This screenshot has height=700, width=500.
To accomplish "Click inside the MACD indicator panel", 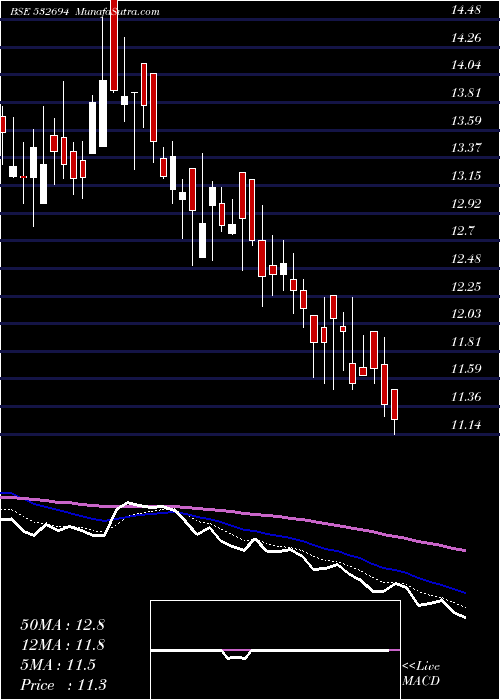I will pos(275,650).
